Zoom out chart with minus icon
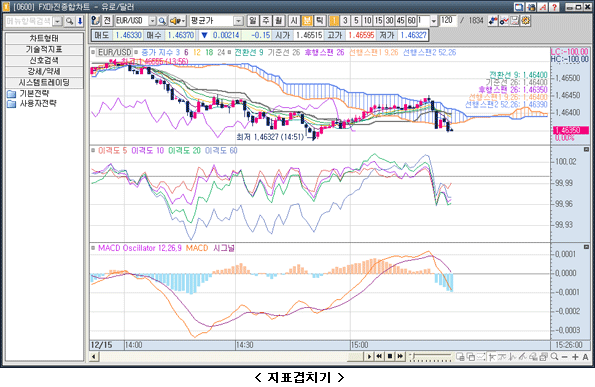 [565, 357]
